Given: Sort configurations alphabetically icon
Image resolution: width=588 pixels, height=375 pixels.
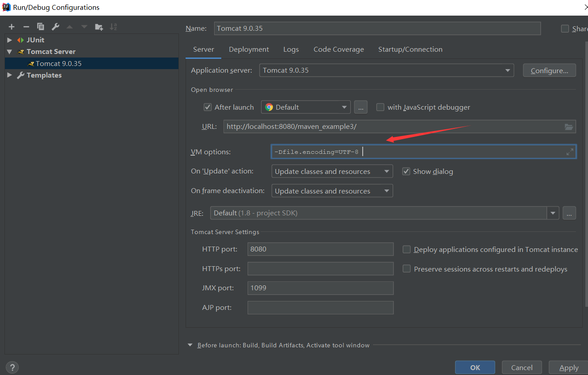Looking at the screenshot, I should pyautogui.click(x=113, y=27).
